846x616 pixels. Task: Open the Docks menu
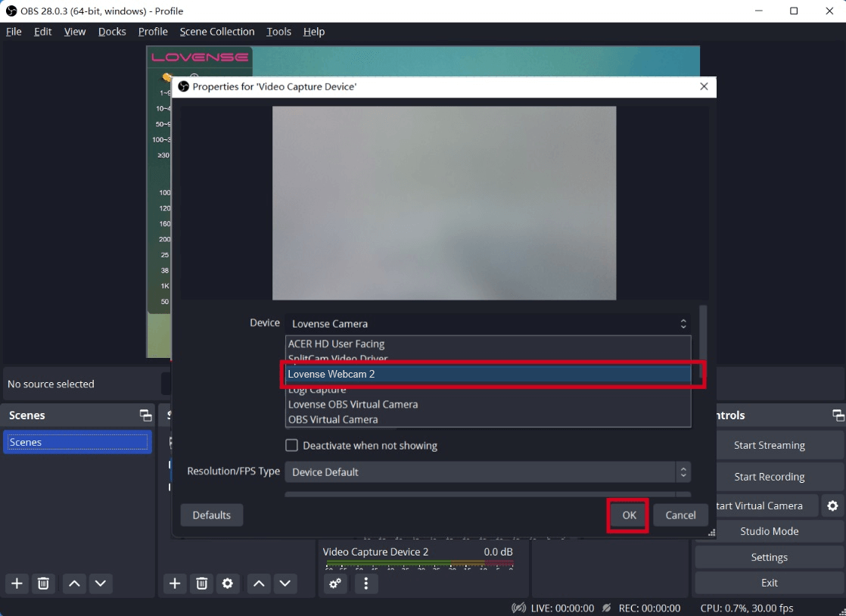click(x=112, y=32)
